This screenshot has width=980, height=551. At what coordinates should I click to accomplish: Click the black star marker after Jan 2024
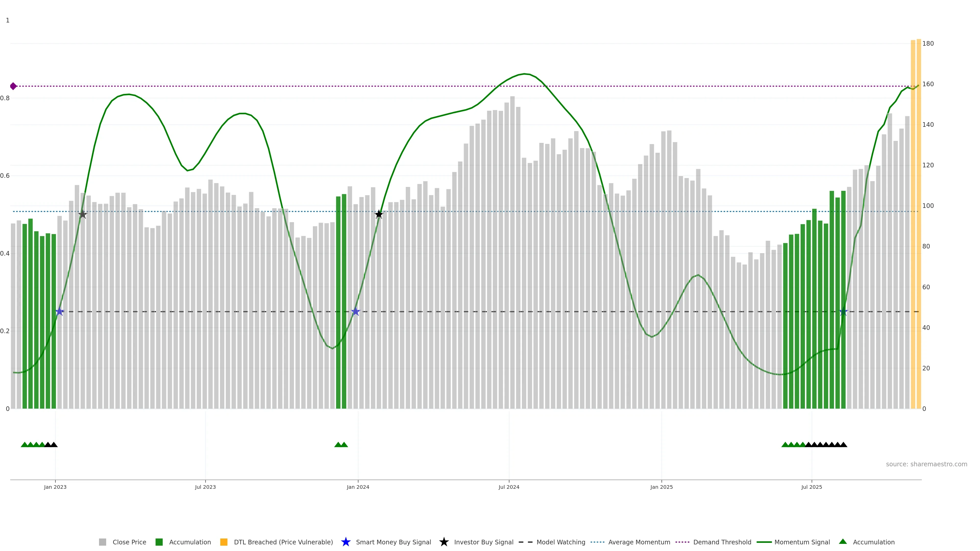pos(378,214)
